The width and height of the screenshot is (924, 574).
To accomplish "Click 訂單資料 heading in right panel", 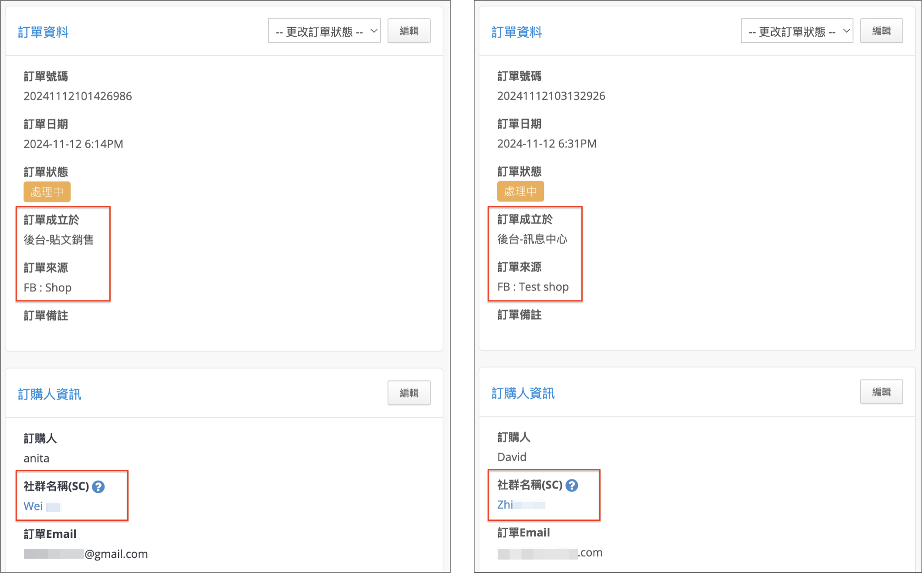I will pyautogui.click(x=517, y=32).
